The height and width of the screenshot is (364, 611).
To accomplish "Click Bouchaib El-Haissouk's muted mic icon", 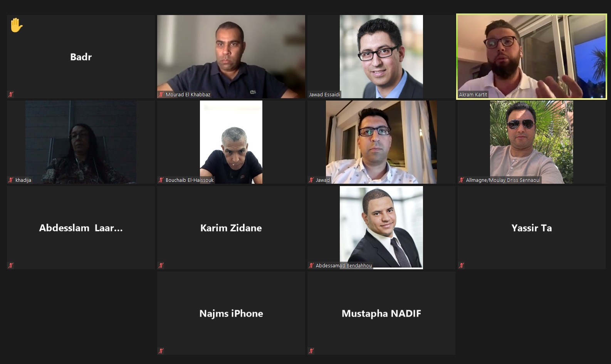I will 161,180.
